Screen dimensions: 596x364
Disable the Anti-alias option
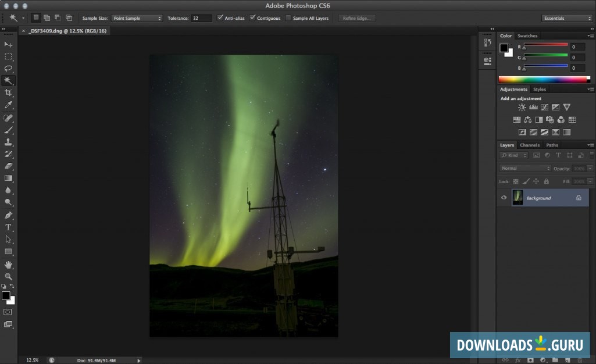(220, 17)
